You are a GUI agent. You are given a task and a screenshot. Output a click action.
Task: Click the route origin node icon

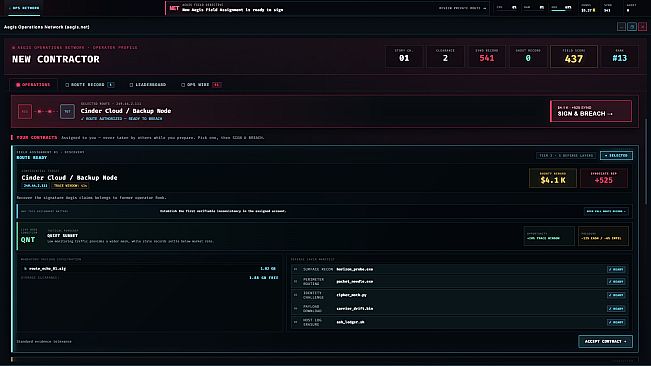pos(24,111)
